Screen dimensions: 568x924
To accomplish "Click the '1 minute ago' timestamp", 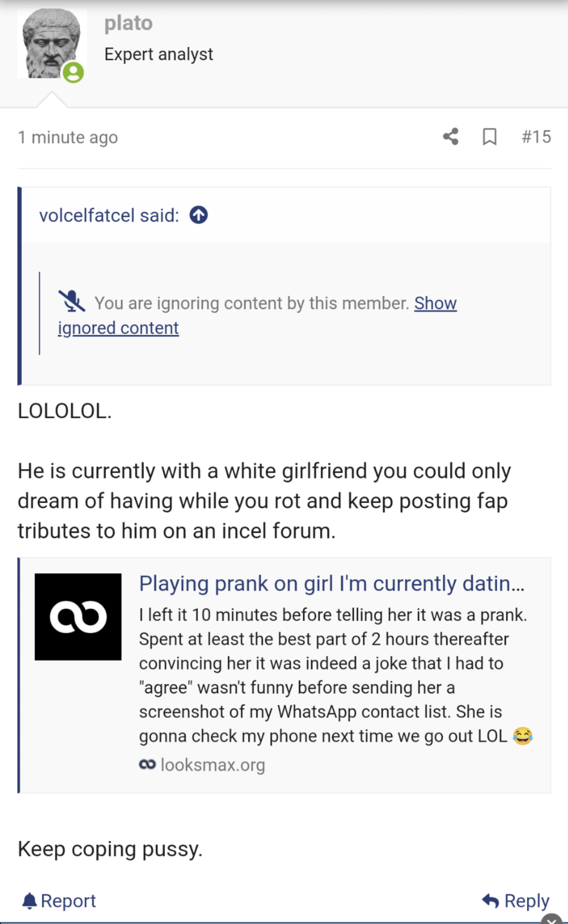I will pyautogui.click(x=68, y=137).
